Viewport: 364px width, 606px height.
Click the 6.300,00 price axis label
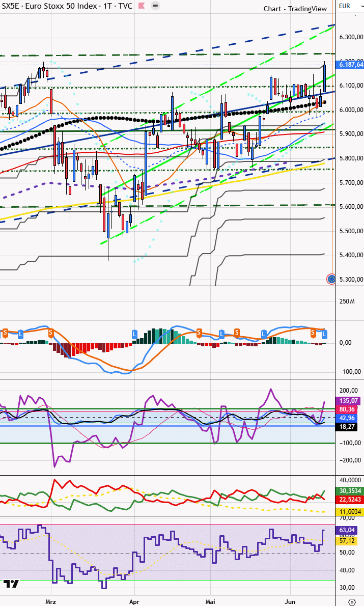click(351, 37)
